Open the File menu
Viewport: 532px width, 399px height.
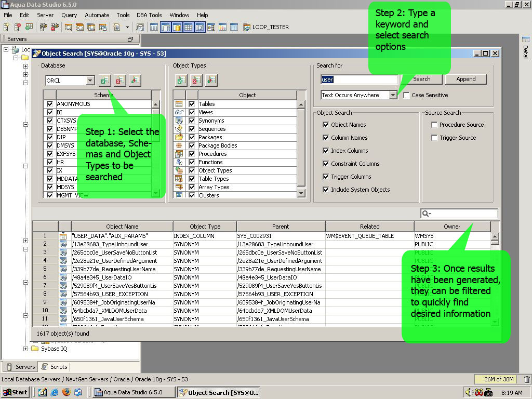pos(8,15)
